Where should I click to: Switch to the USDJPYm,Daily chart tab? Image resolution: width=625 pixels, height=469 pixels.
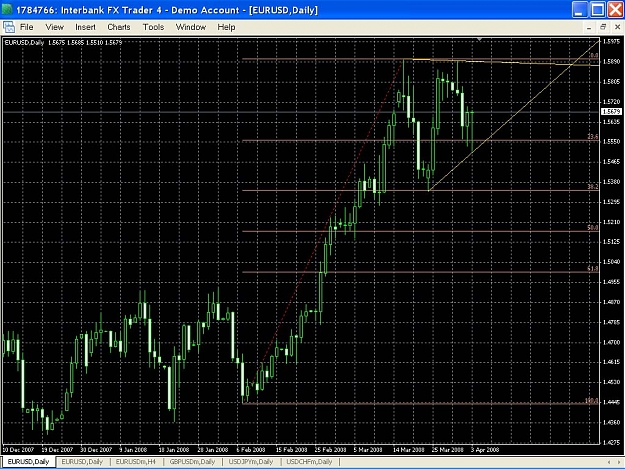click(251, 462)
